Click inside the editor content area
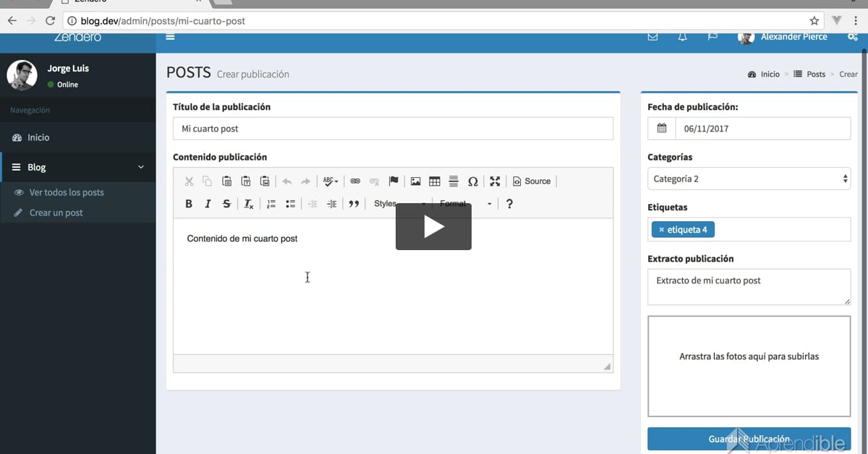Screen dimensions: 868x454 click(x=393, y=286)
